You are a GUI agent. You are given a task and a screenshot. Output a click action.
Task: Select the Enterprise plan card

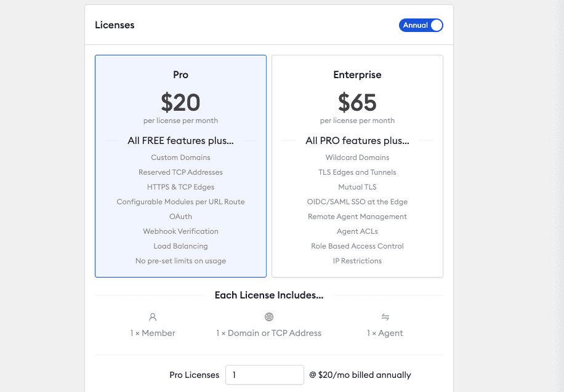(357, 166)
